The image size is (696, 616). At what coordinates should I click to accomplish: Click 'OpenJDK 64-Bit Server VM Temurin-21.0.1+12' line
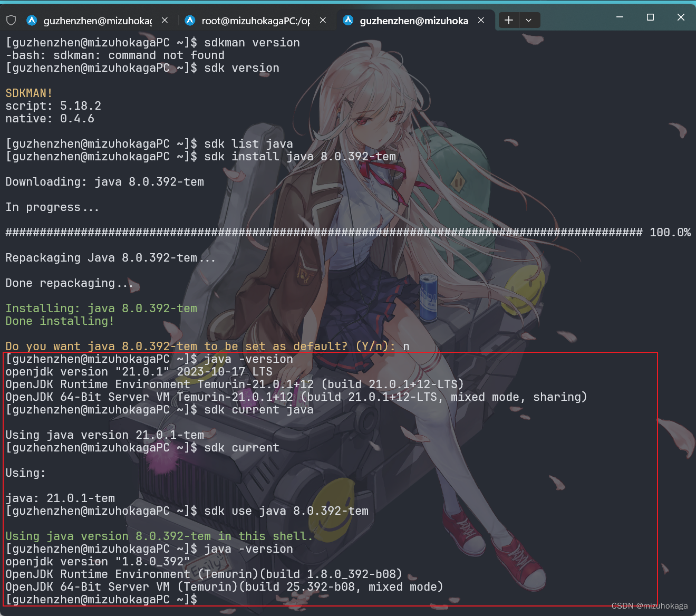click(x=296, y=397)
